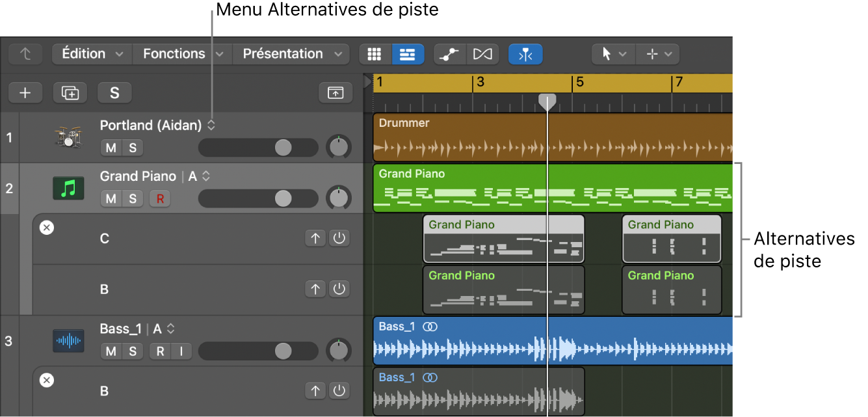Select the drum kit icon on track 1
The image size is (868, 417).
coord(68,137)
